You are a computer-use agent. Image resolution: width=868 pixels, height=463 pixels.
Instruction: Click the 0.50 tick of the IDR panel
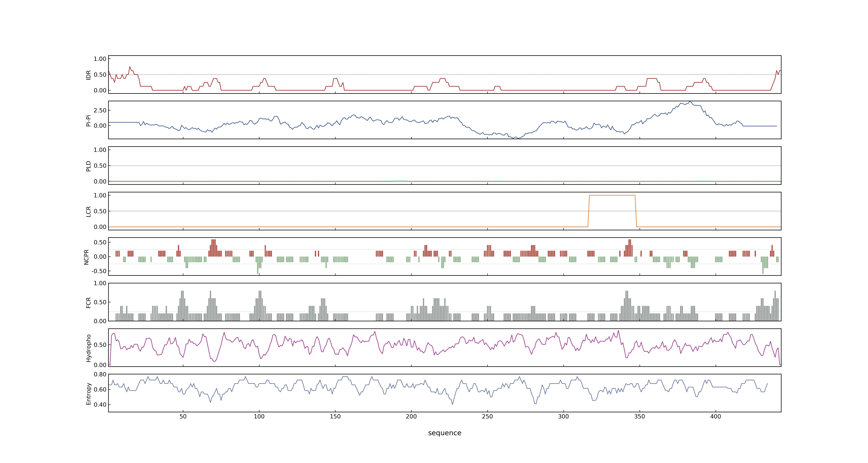(100, 75)
